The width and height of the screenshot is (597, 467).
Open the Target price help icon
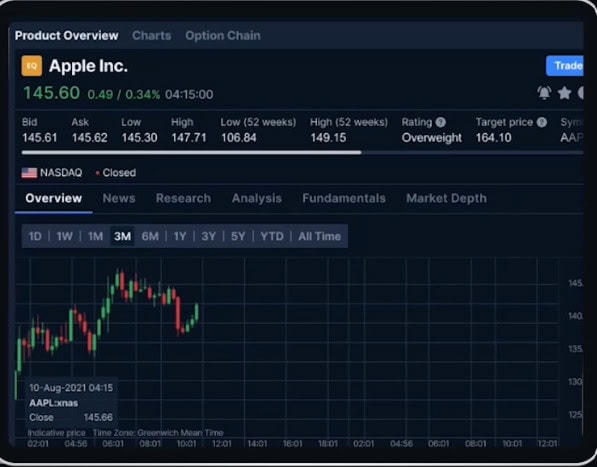pyautogui.click(x=541, y=122)
